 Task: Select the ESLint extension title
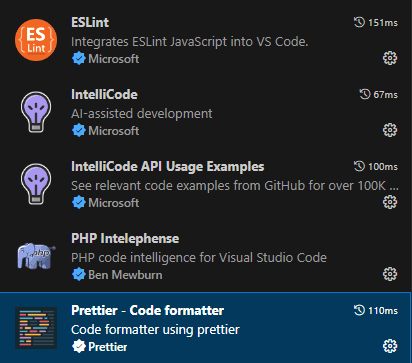pos(90,22)
